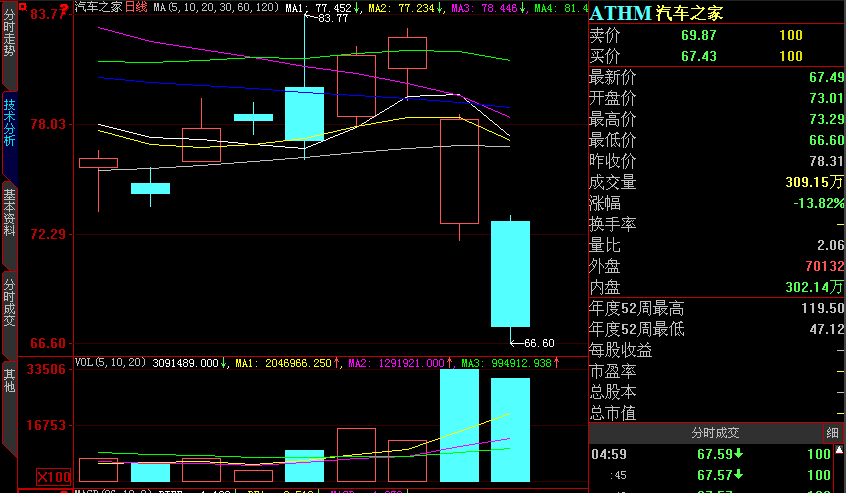Click the 最新价 value 67.49
This screenshot has width=846, height=493.
[x=826, y=78]
